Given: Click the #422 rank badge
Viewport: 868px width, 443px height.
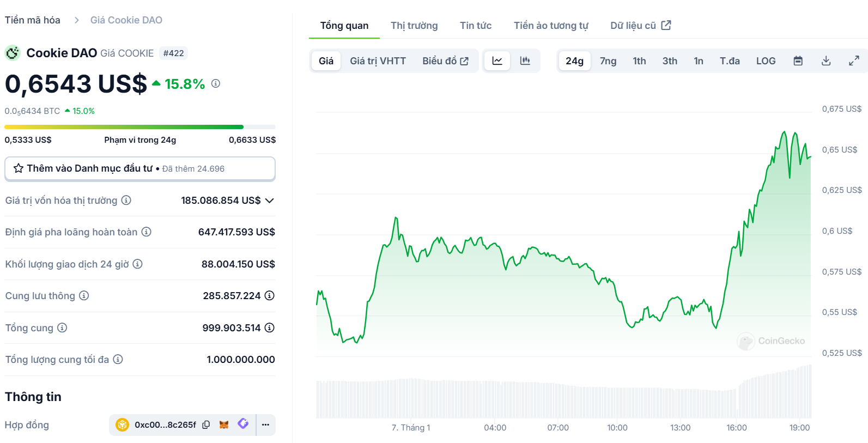Looking at the screenshot, I should [173, 53].
